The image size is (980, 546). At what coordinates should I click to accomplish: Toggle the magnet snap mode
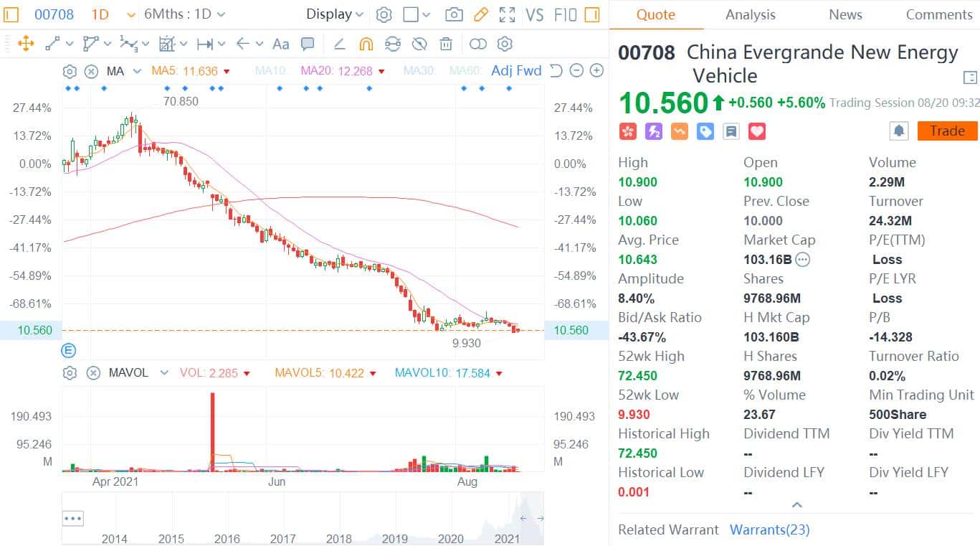click(366, 44)
